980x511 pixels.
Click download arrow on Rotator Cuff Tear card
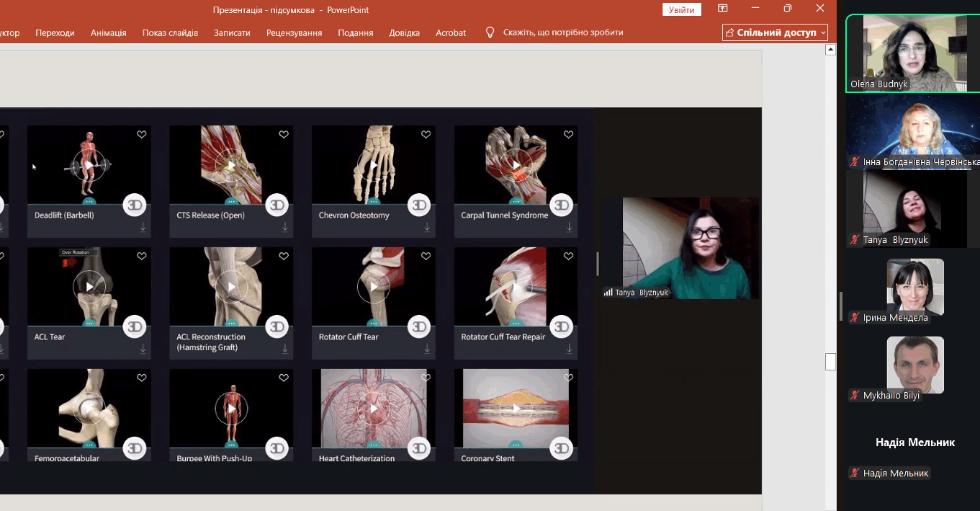click(427, 348)
